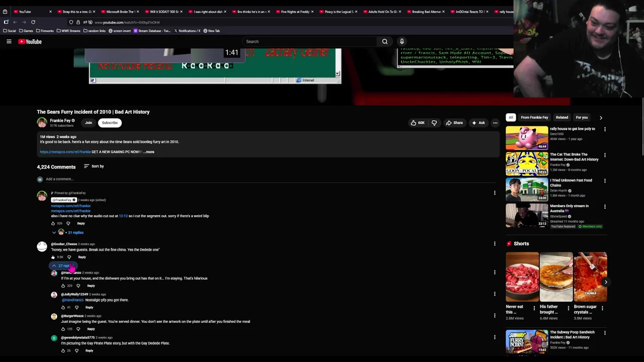The image size is (644, 362).
Task: Jump to 12:12 timestamp in pinned comment
Action: [123, 216]
